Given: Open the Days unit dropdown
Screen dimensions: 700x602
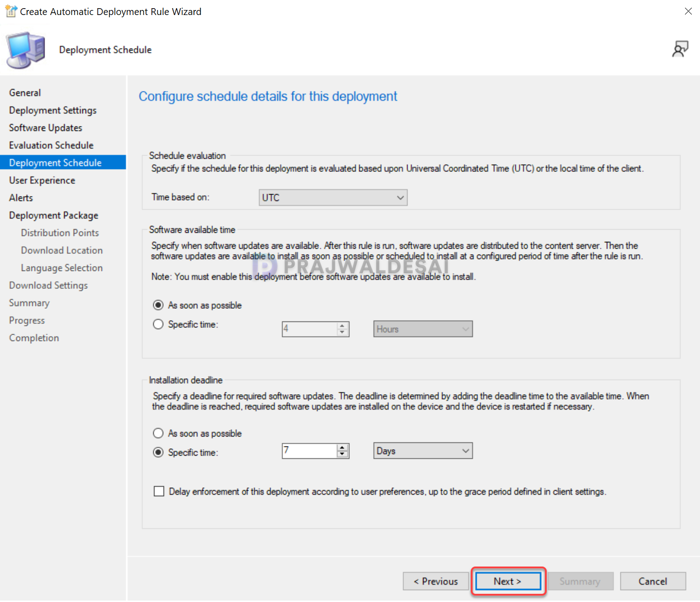Looking at the screenshot, I should point(423,451).
